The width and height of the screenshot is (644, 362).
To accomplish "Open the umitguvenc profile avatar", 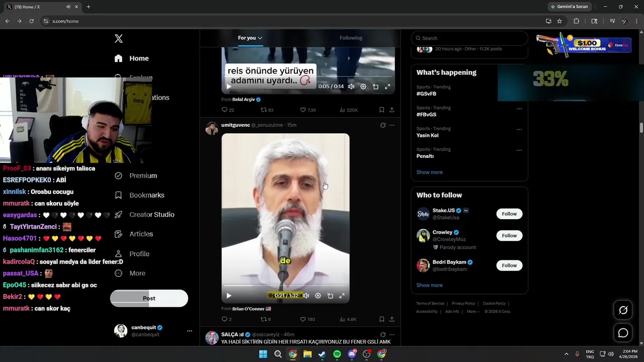I will (x=212, y=128).
